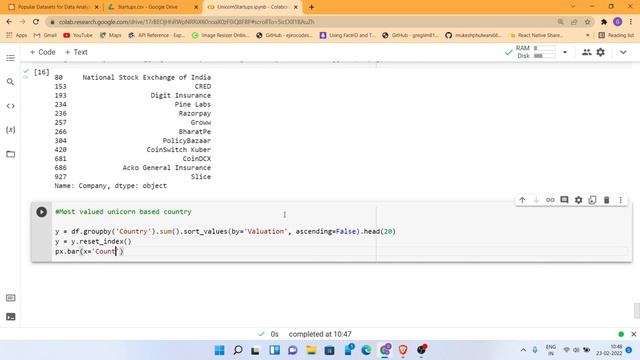Expand the RAM Disk runtime dropdown

tap(565, 52)
